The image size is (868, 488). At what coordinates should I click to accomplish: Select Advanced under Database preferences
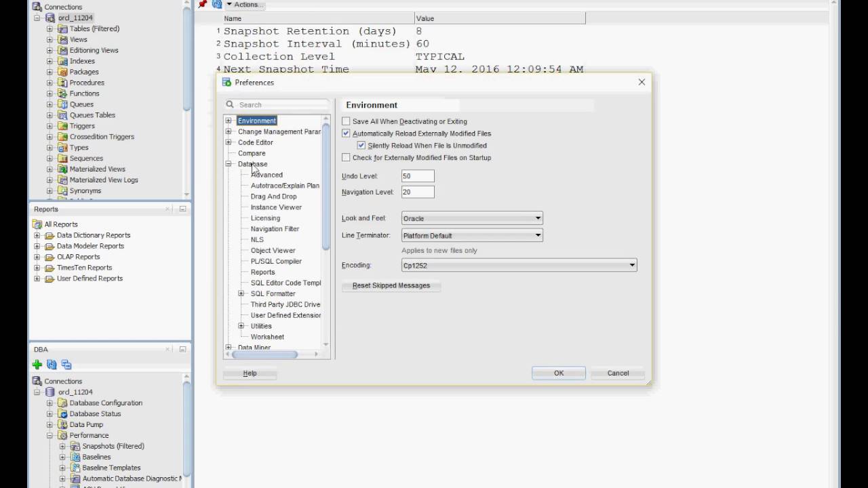(267, 175)
